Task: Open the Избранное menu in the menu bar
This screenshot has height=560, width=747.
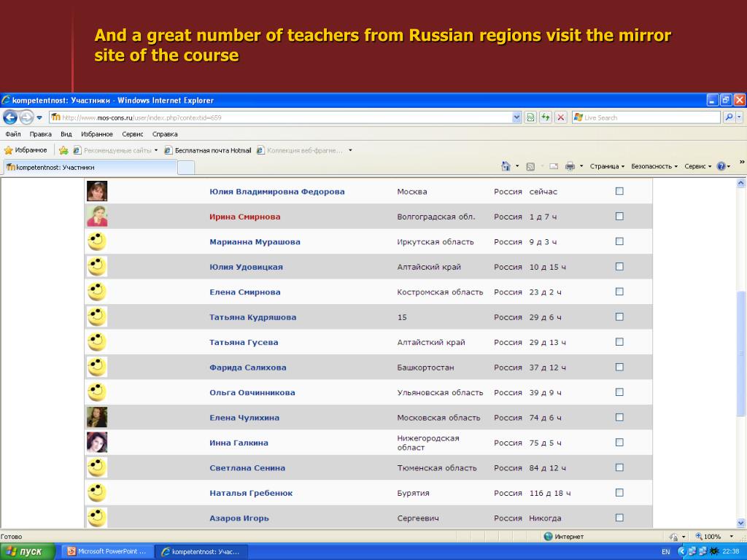Action: point(97,134)
